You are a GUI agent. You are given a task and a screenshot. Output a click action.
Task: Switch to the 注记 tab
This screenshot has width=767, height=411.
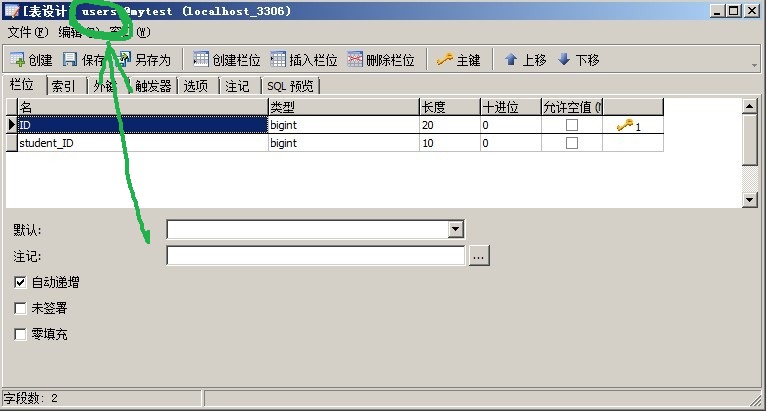[x=238, y=86]
